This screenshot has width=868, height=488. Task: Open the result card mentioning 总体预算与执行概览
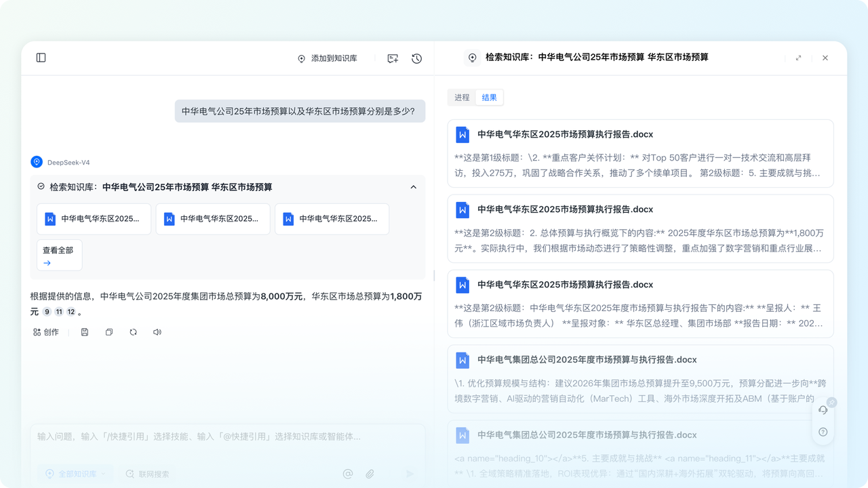click(640, 229)
